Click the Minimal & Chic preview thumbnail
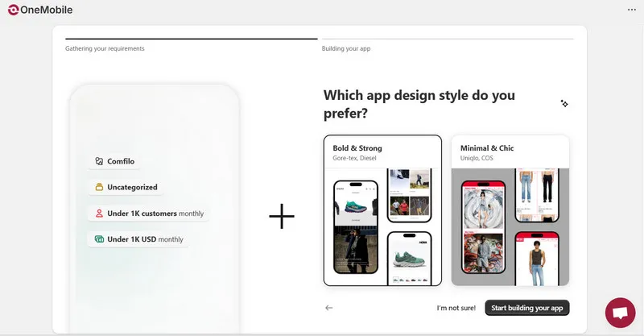Viewport: 644px width, 336px height. pyautogui.click(x=510, y=227)
